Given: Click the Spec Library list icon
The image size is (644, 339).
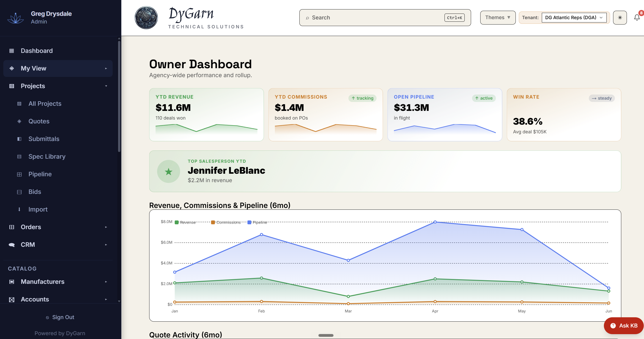Looking at the screenshot, I should coord(19,157).
